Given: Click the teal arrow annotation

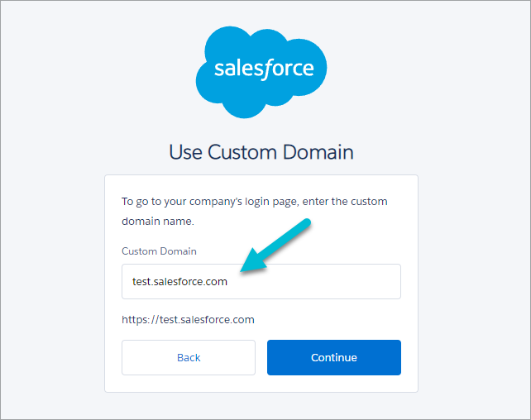Looking at the screenshot, I should tap(275, 246).
